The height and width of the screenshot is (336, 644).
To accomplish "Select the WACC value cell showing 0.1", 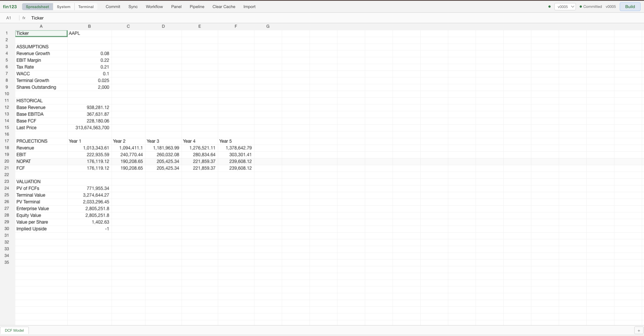I will 89,74.
